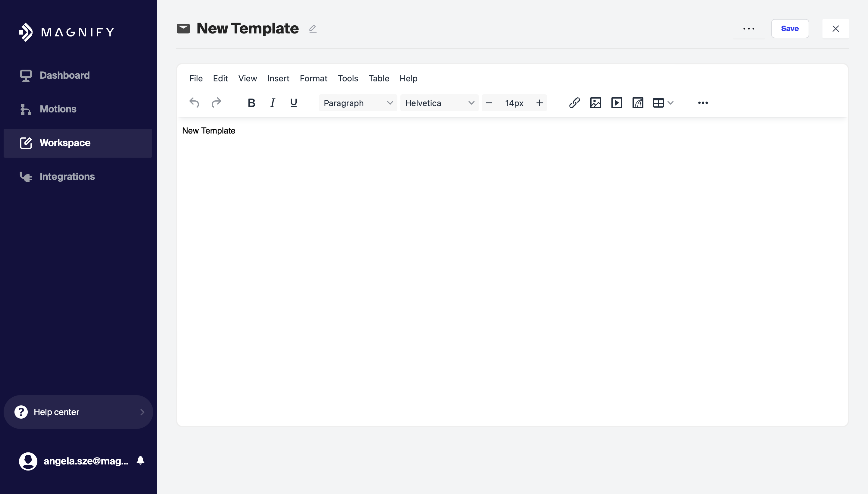
Task: Open the insert link tool
Action: [x=574, y=103]
